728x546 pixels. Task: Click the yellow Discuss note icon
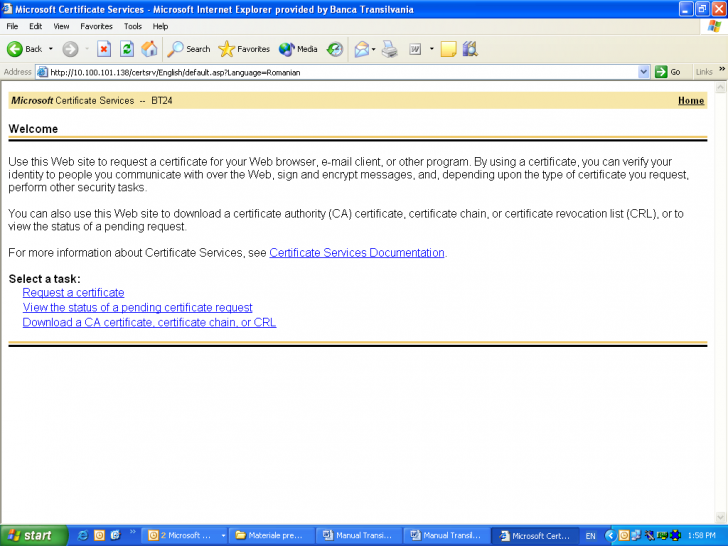pos(448,49)
